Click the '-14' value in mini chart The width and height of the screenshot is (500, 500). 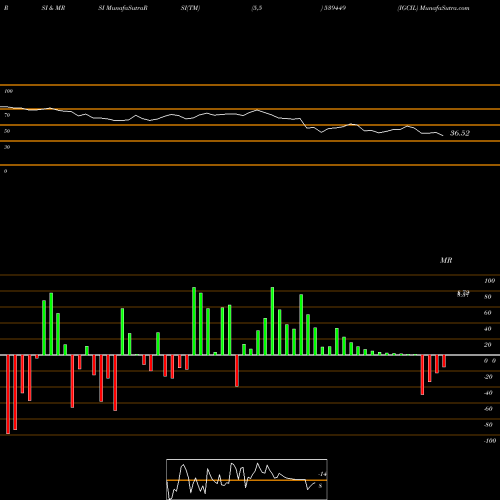(322, 474)
